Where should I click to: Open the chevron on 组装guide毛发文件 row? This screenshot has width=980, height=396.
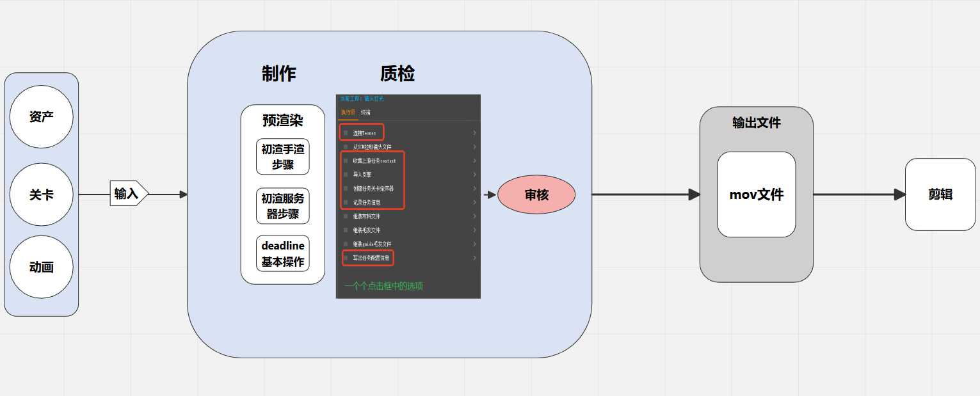point(475,244)
